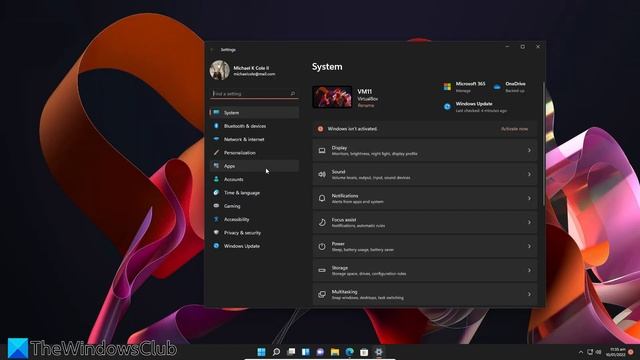Go to Accessibility settings
This screenshot has width=640, height=360.
pyautogui.click(x=254, y=219)
